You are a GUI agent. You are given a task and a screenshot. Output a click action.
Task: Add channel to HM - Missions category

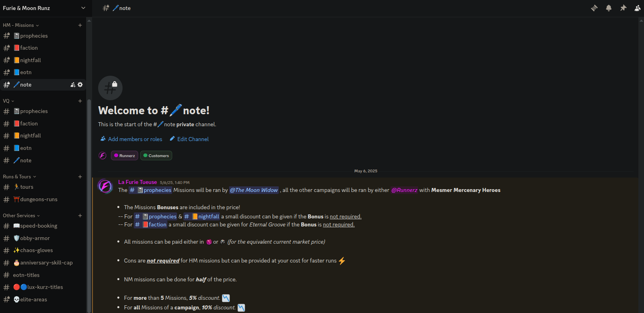pos(80,25)
